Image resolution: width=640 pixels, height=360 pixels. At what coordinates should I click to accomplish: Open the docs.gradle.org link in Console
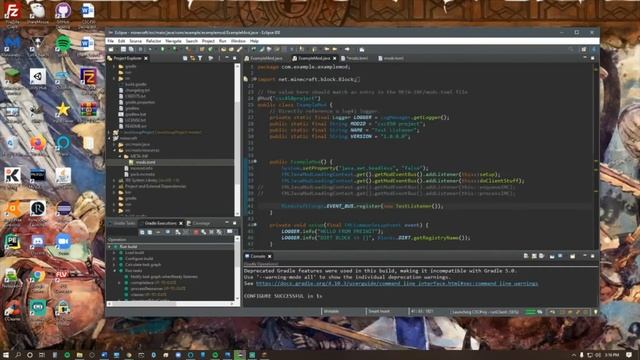397,283
